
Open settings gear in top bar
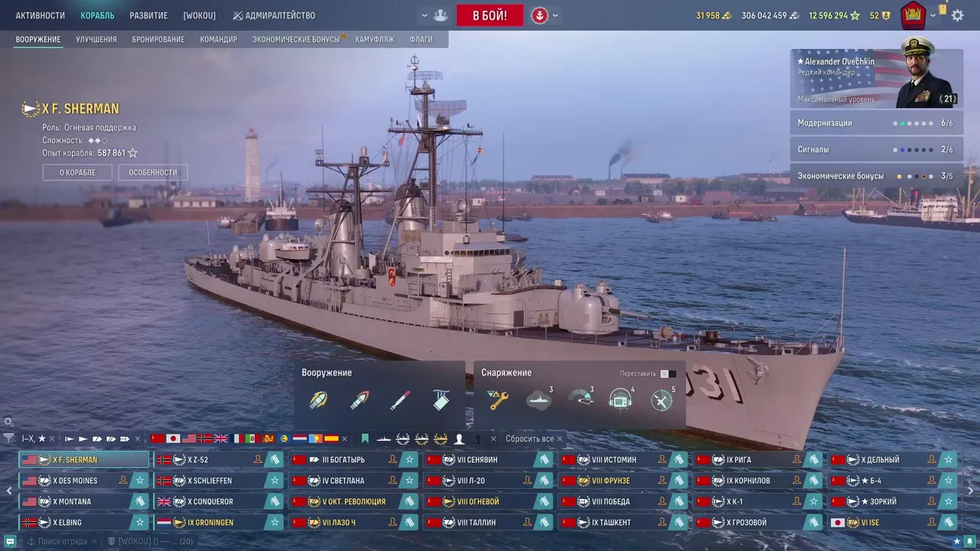tap(957, 15)
